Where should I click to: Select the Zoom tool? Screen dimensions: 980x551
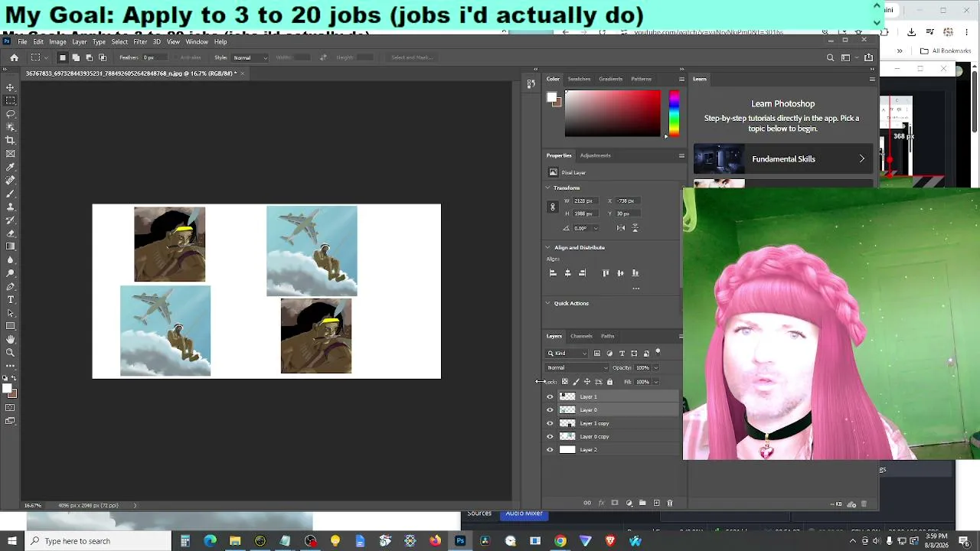10,352
